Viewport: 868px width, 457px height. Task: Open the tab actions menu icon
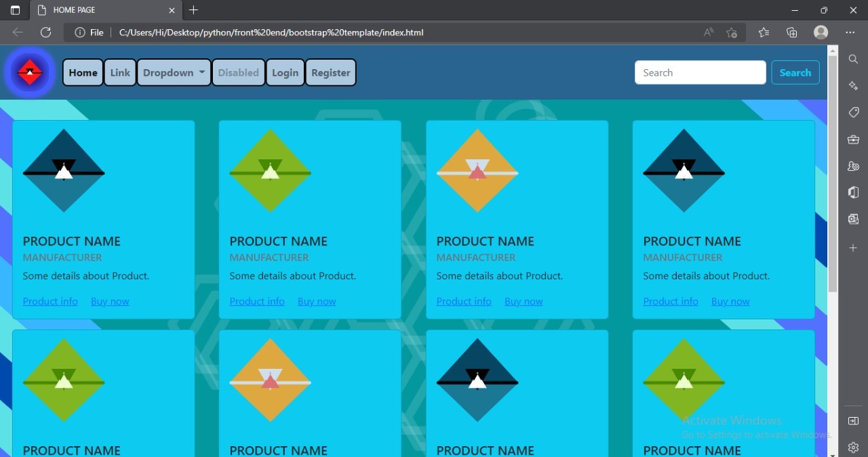[x=16, y=10]
